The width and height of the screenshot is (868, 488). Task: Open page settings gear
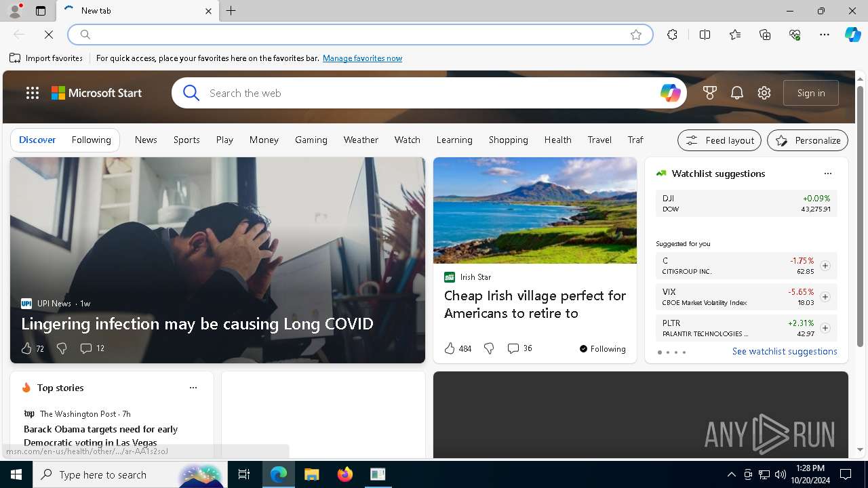[764, 93]
